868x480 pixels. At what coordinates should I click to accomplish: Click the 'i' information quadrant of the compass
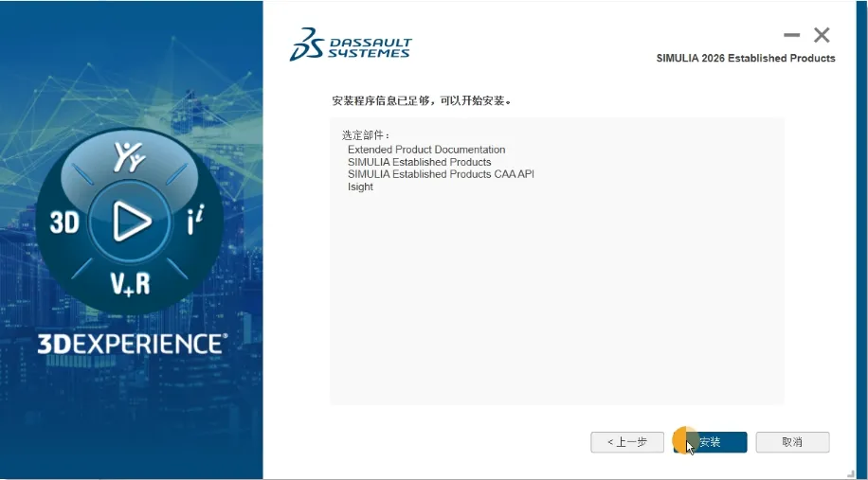pyautogui.click(x=196, y=220)
